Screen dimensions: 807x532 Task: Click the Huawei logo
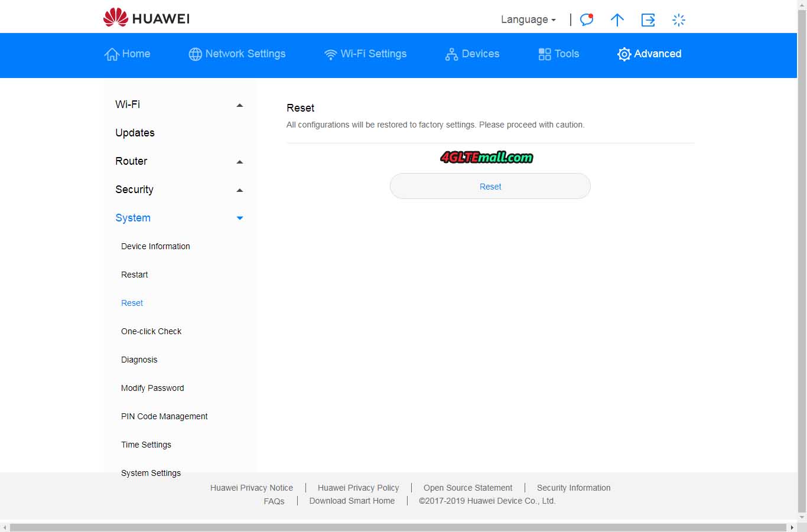click(x=147, y=18)
